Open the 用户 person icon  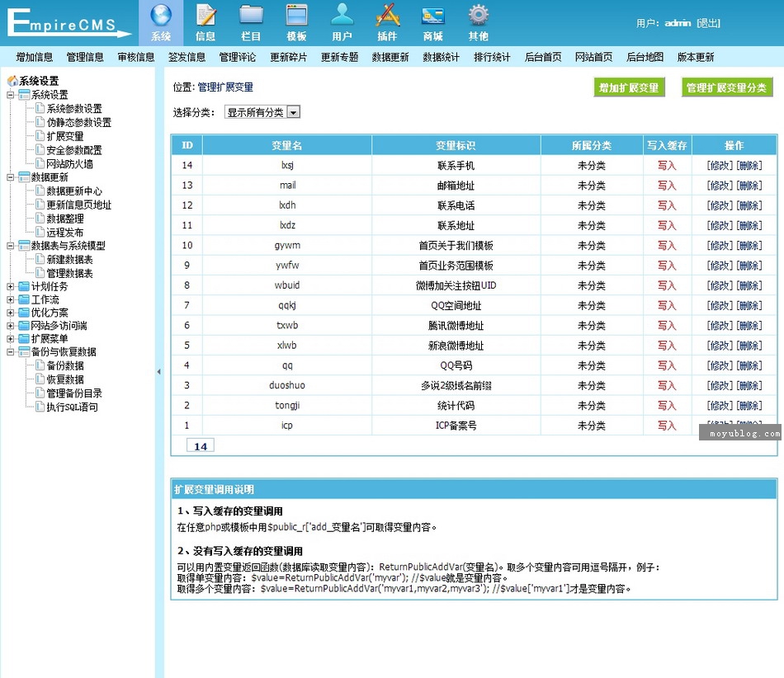(342, 15)
